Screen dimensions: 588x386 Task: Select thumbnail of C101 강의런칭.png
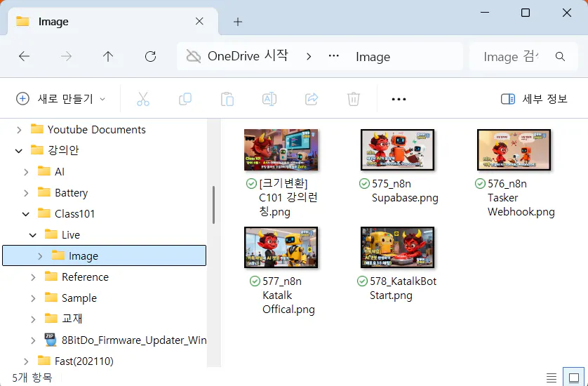point(281,149)
